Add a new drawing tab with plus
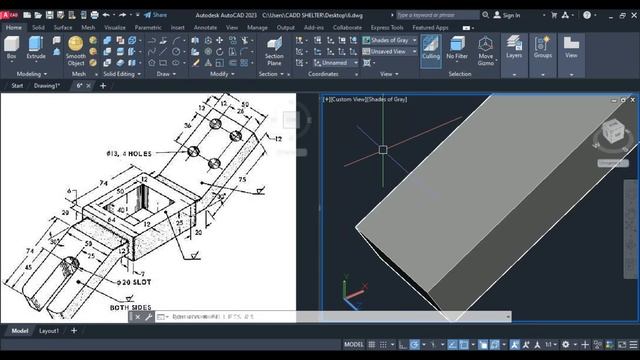 click(103, 86)
